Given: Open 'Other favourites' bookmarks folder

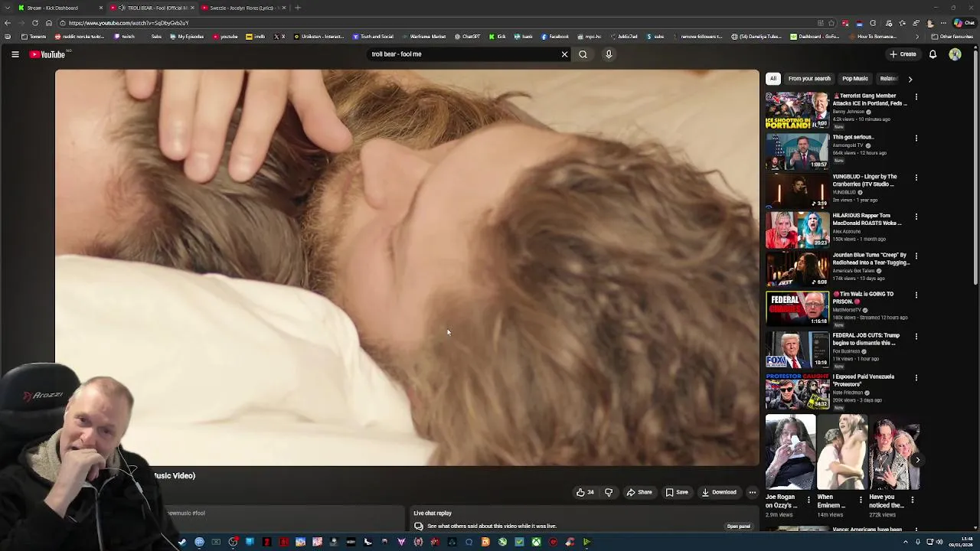Looking at the screenshot, I should pos(952,37).
